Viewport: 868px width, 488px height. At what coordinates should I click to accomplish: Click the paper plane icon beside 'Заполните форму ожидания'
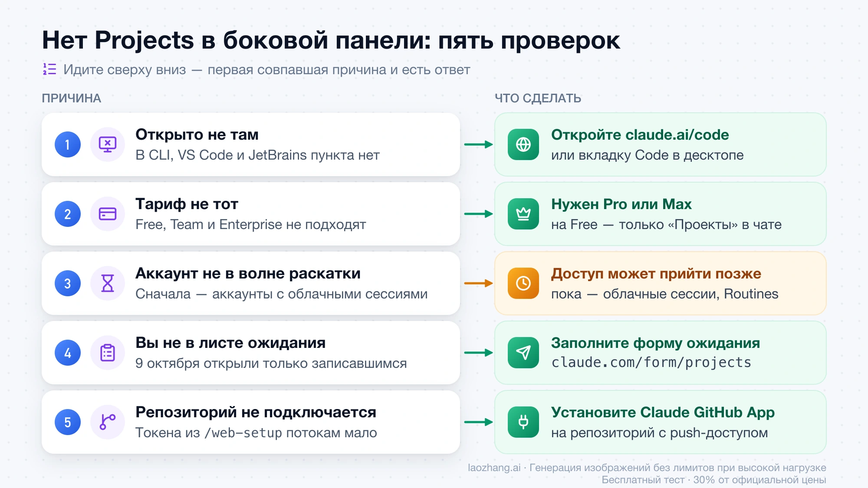[523, 353]
